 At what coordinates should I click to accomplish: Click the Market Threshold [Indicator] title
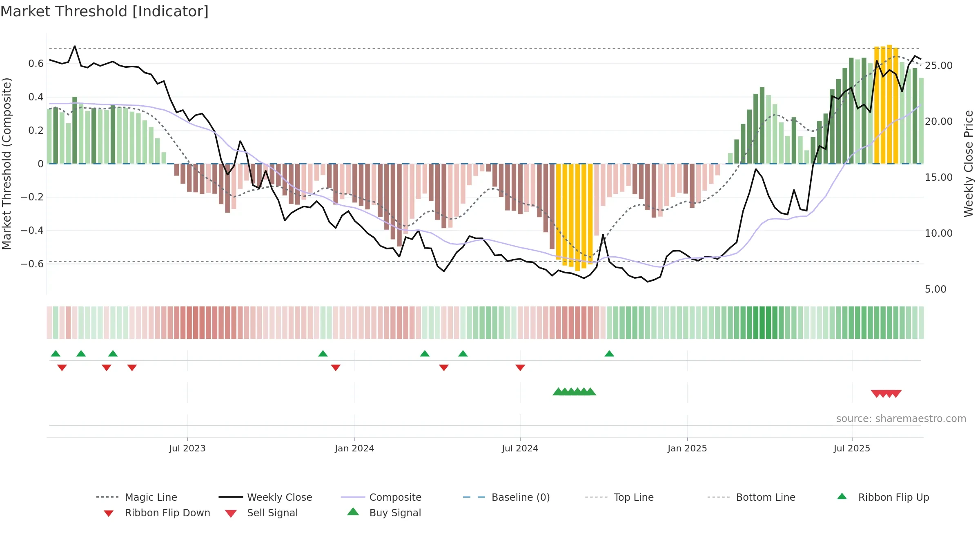click(105, 11)
